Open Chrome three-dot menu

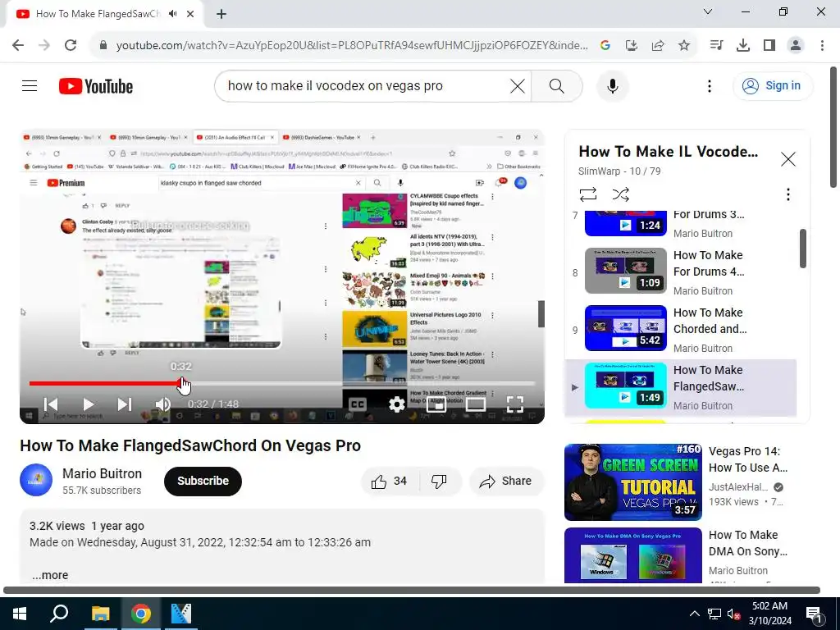point(822,45)
